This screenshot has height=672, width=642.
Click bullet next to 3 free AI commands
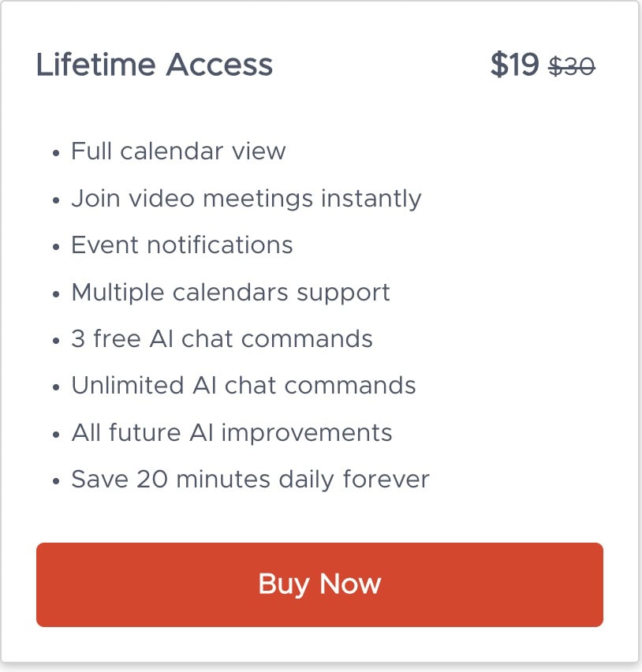click(56, 341)
